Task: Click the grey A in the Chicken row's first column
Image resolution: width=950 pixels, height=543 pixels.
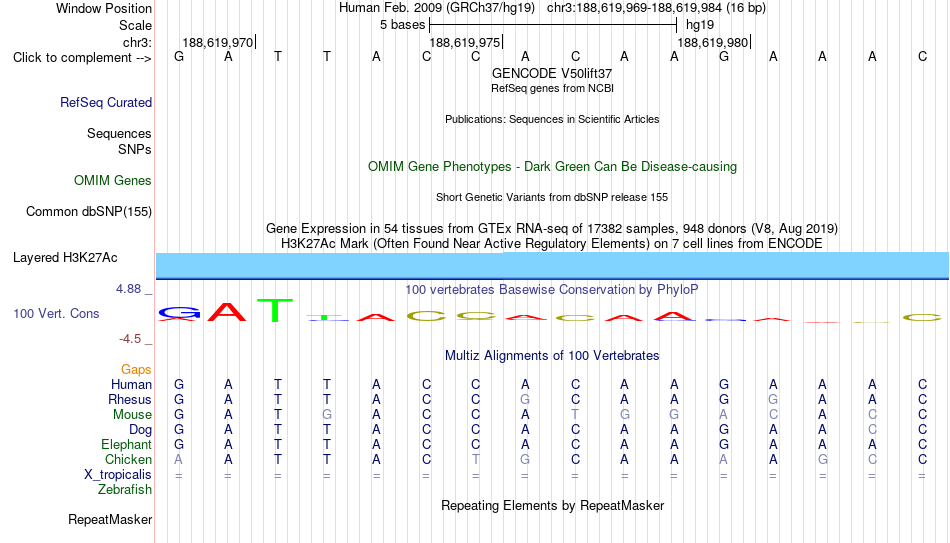Action: coord(178,459)
